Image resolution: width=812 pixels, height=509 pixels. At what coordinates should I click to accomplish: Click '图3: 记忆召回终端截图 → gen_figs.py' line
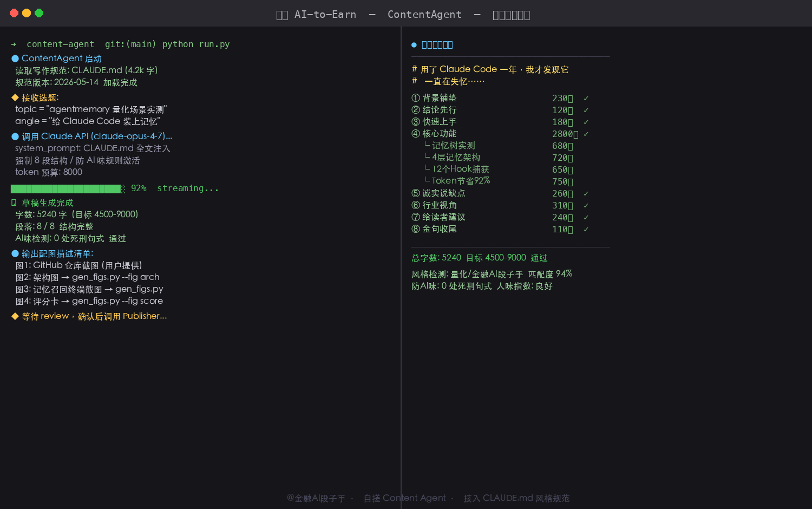tap(89, 289)
